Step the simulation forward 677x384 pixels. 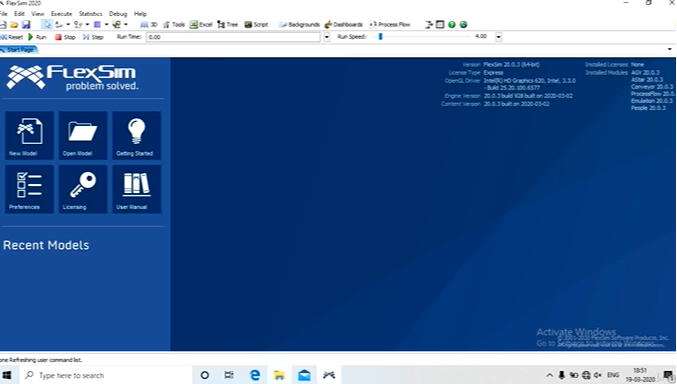93,37
